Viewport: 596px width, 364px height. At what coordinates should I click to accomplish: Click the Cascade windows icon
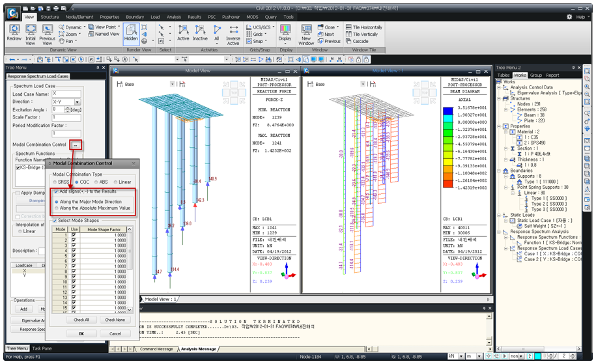348,41
